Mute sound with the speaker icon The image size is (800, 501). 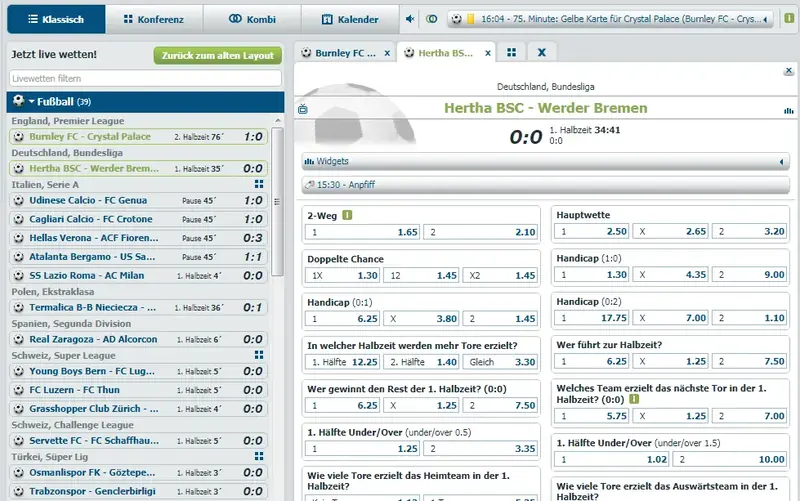[410, 19]
